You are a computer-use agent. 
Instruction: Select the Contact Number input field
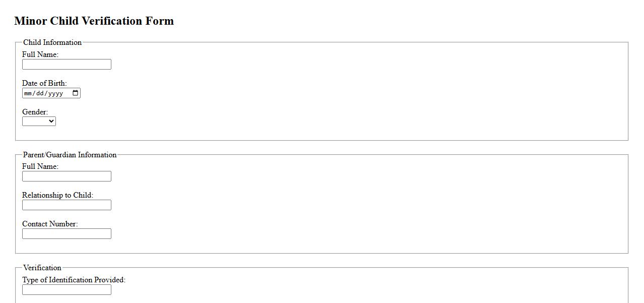[x=67, y=234]
